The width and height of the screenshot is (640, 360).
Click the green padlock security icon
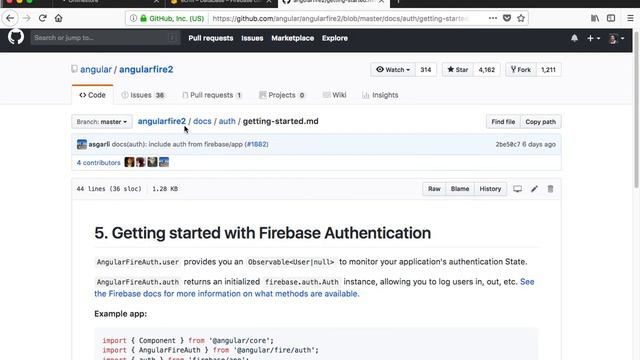point(143,18)
